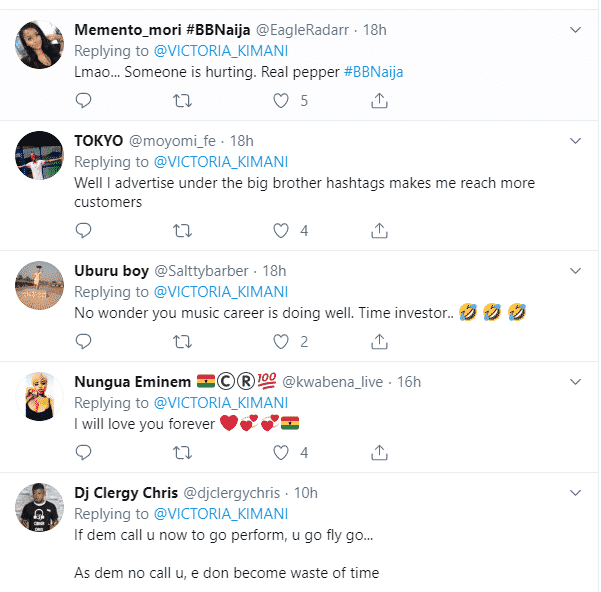Share TOKYO's tweet
The width and height of the screenshot is (601, 592).
pyautogui.click(x=380, y=231)
